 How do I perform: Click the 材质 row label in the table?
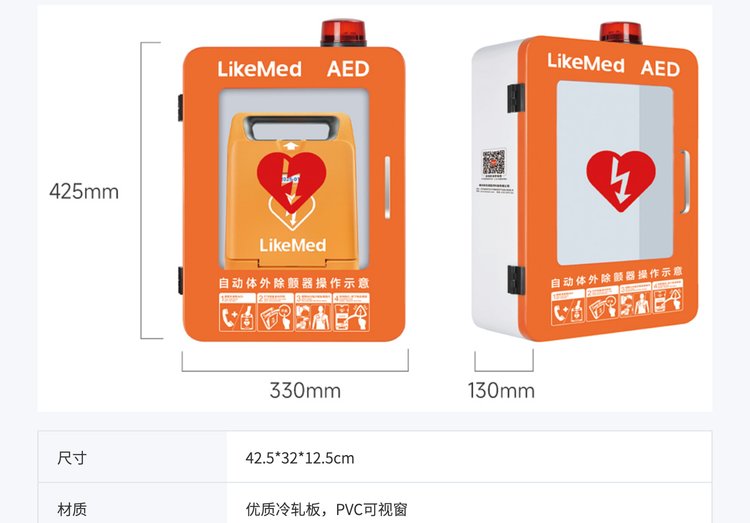pyautogui.click(x=72, y=509)
